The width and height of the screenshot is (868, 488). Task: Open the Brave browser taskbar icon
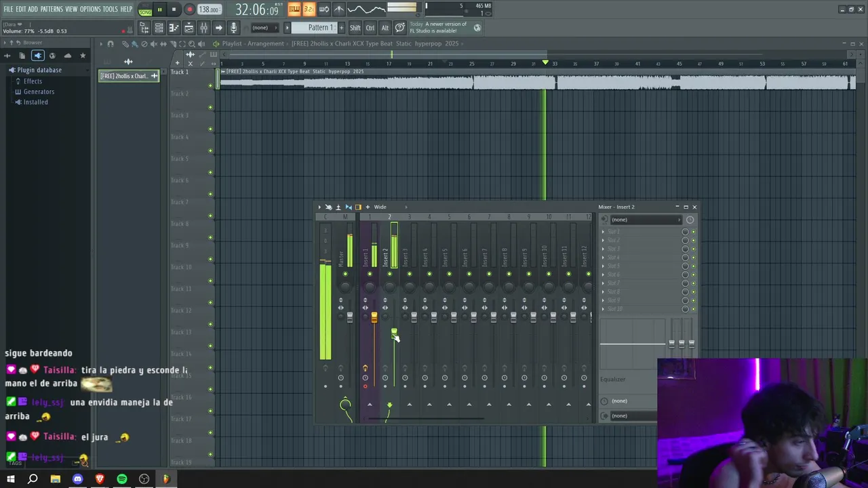coord(100,479)
